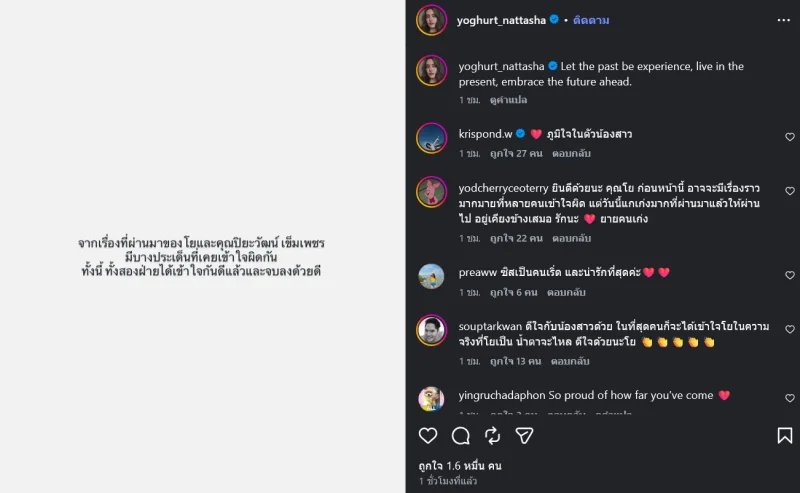
Task: Reply to krispond.w's comment
Action: coord(571,154)
